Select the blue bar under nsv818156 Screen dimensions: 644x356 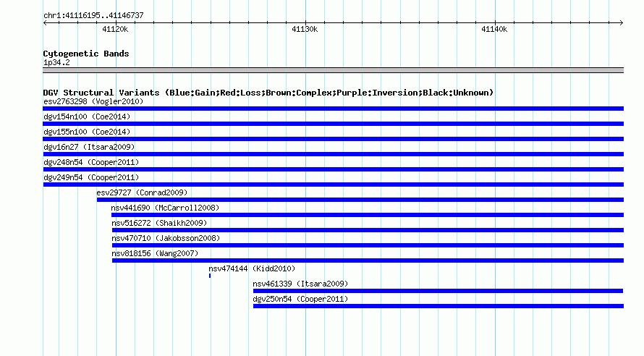tap(368, 260)
